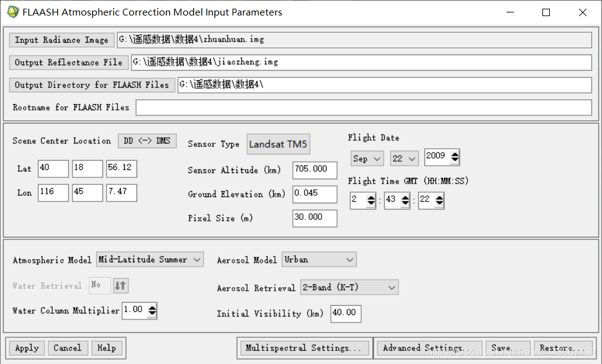Click the Output Reflectance File button
602x364 pixels.
tap(69, 63)
